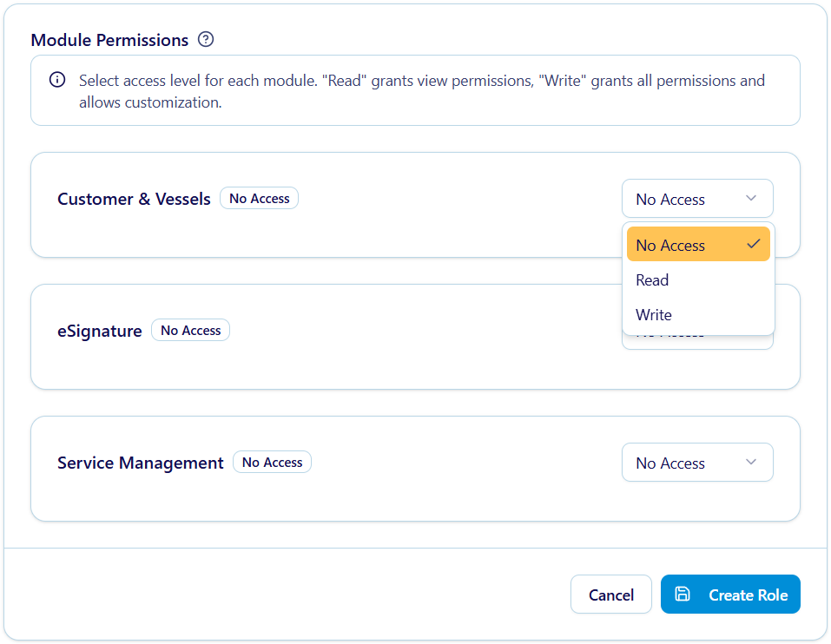Click the Create Role button
The width and height of the screenshot is (831, 644).
(x=730, y=595)
